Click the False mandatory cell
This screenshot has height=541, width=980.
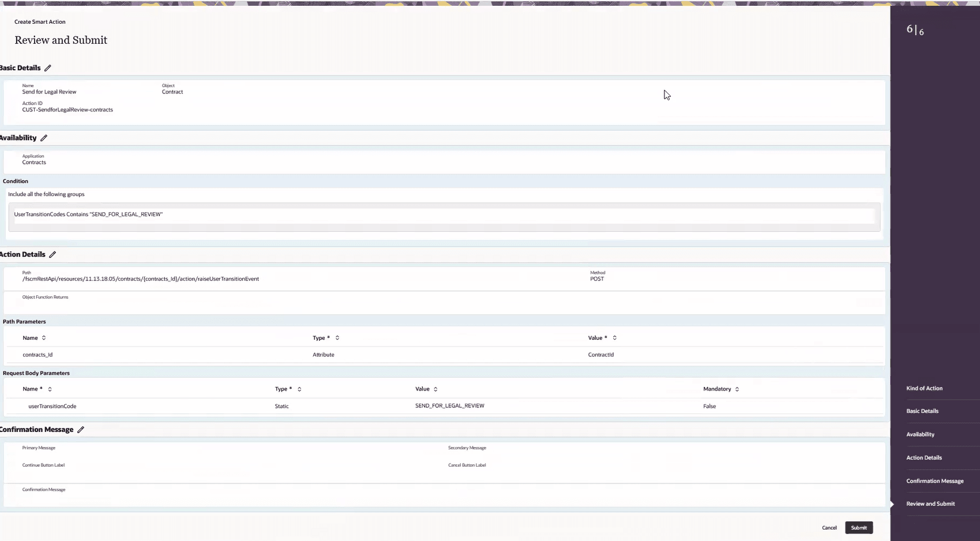point(709,406)
